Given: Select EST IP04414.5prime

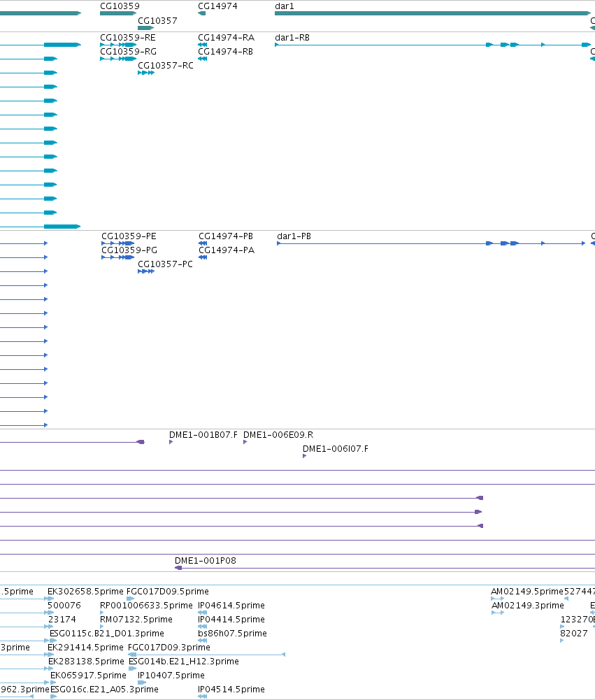Looking at the screenshot, I should click(231, 619).
